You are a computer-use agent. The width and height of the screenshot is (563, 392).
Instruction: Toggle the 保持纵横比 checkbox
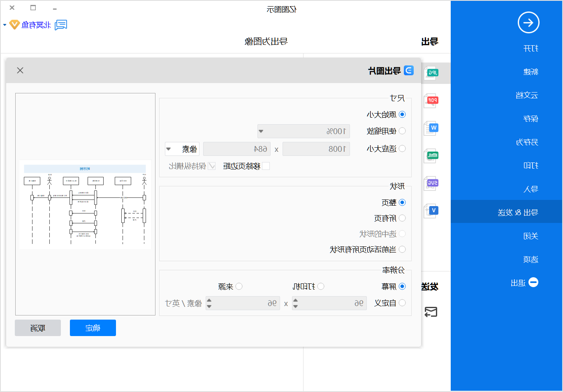212,166
